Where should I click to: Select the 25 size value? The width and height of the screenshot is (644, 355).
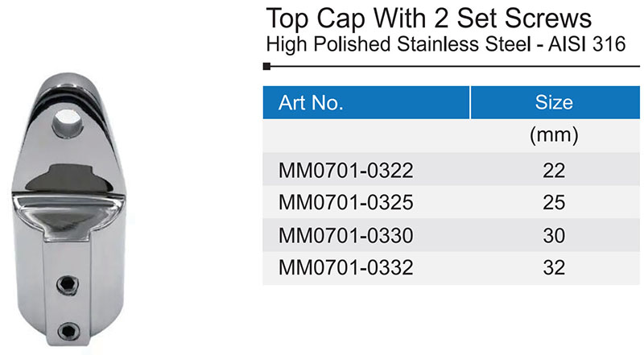click(554, 203)
